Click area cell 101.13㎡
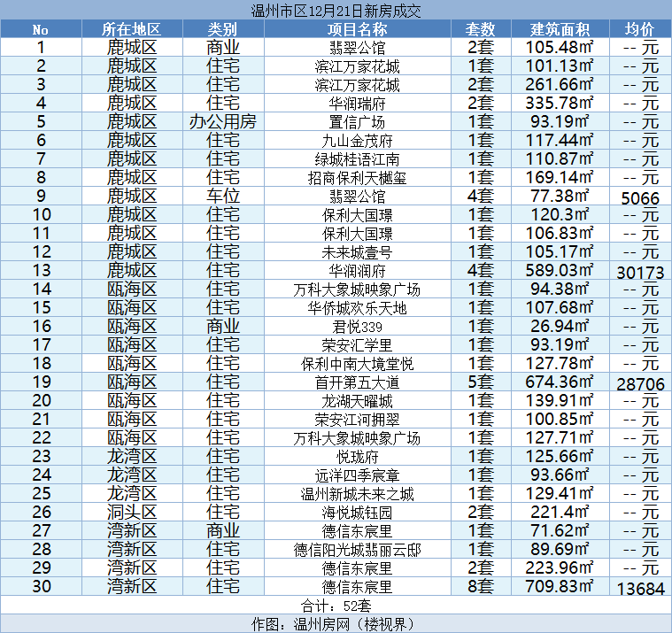The image size is (672, 633). tap(560, 66)
